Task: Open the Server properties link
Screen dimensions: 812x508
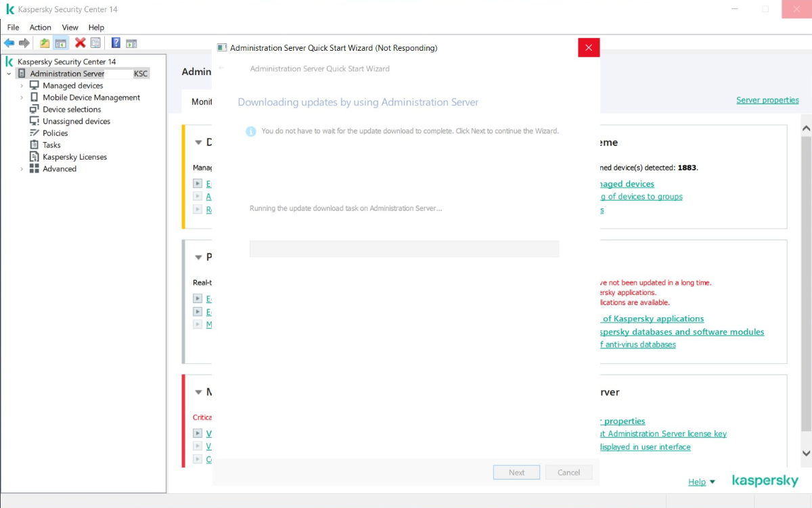Action: pyautogui.click(x=767, y=100)
